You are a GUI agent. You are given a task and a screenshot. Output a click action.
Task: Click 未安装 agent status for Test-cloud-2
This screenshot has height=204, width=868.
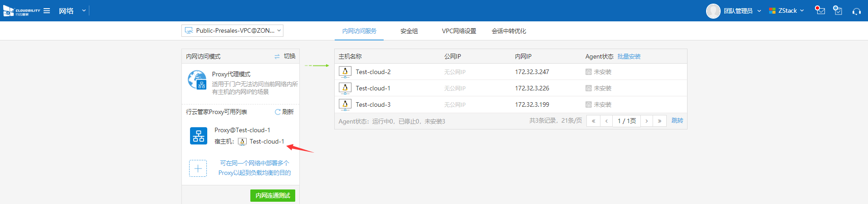[599, 72]
